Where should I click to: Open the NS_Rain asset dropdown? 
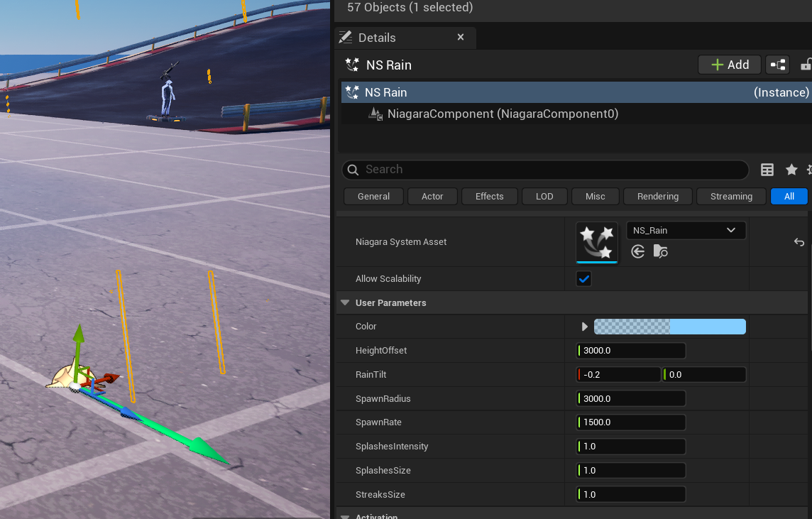click(686, 231)
